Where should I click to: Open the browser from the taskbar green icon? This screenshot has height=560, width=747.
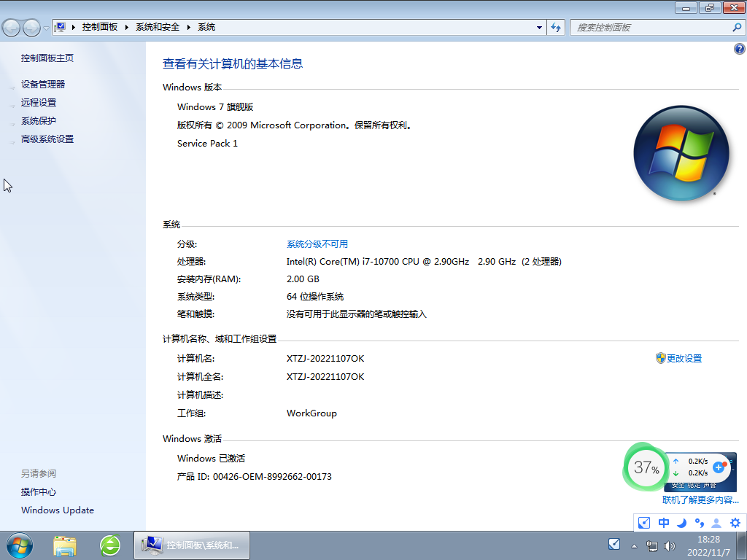tap(109, 545)
